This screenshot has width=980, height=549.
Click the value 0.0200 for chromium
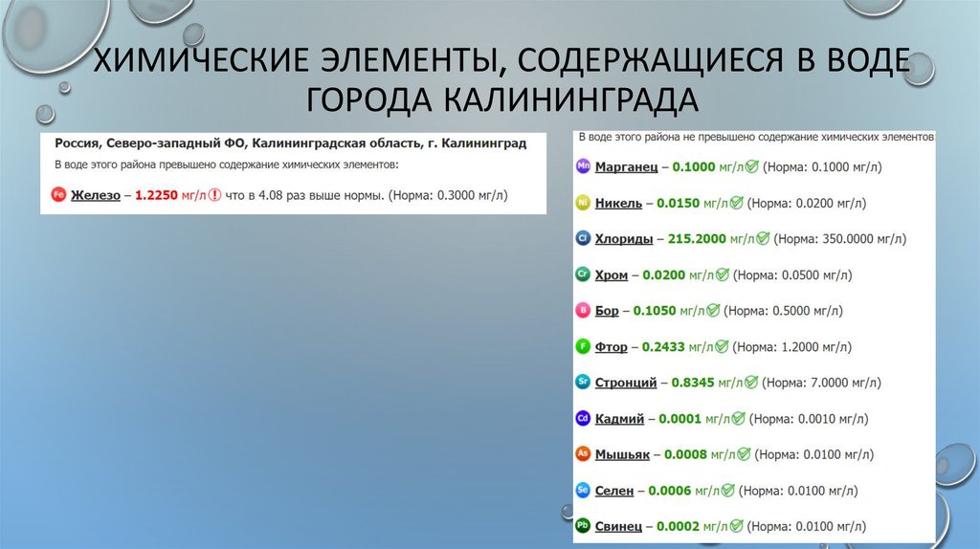(x=664, y=274)
